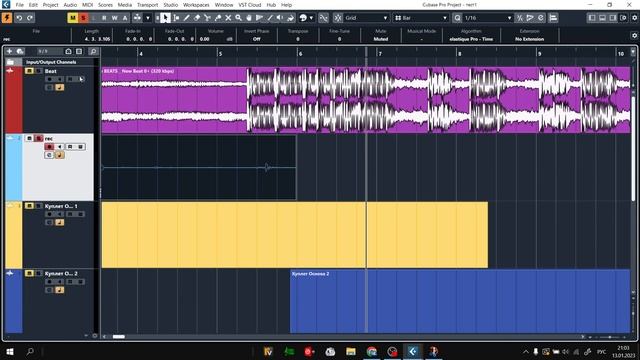Screen dimensions: 640x360
Task: Select the Zoom magnifier tool
Action: (238, 18)
